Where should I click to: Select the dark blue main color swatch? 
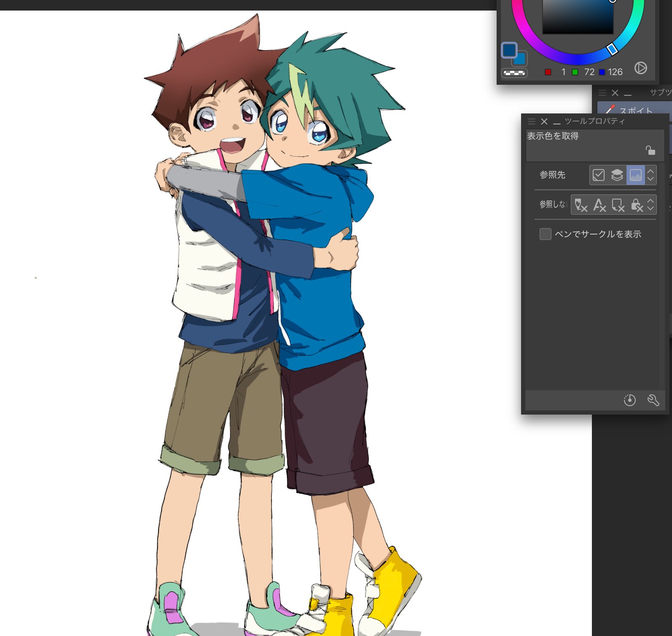[x=509, y=50]
